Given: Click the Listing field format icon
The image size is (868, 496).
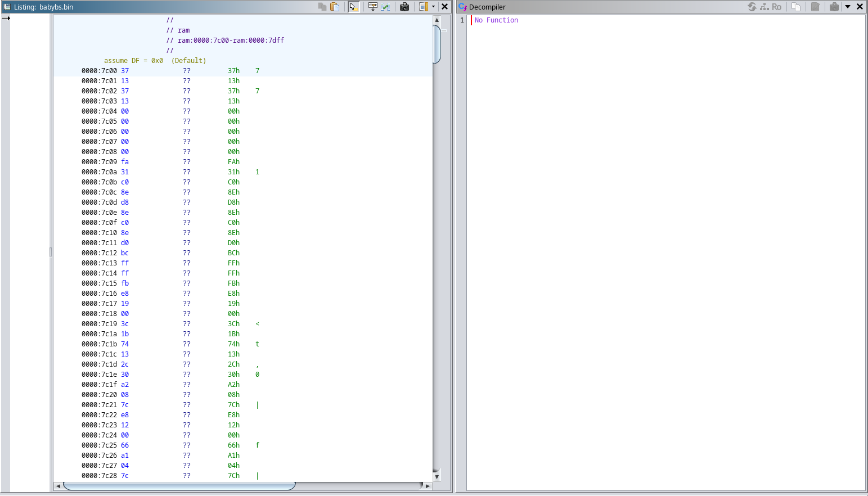Looking at the screenshot, I should (424, 7).
